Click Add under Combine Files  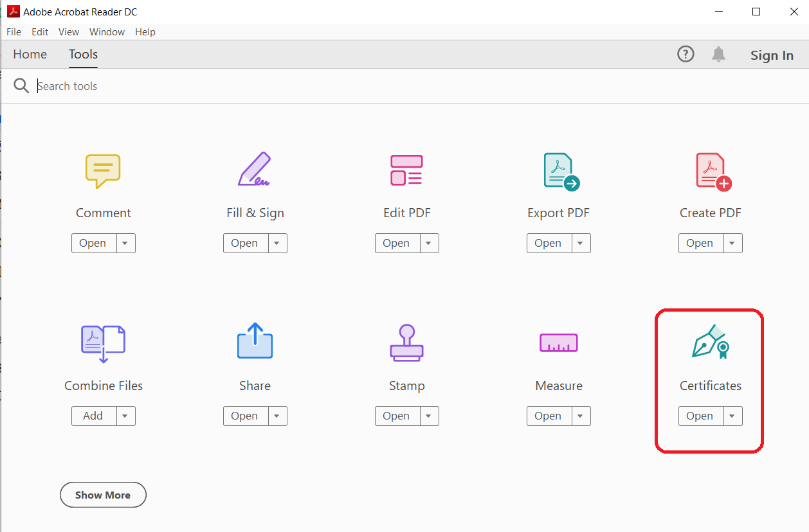(93, 416)
